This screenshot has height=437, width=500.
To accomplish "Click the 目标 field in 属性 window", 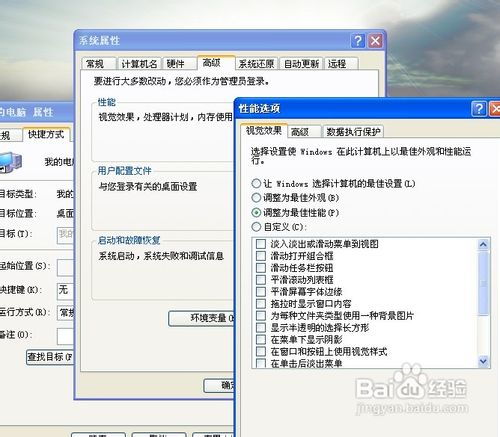I will click(65, 235).
